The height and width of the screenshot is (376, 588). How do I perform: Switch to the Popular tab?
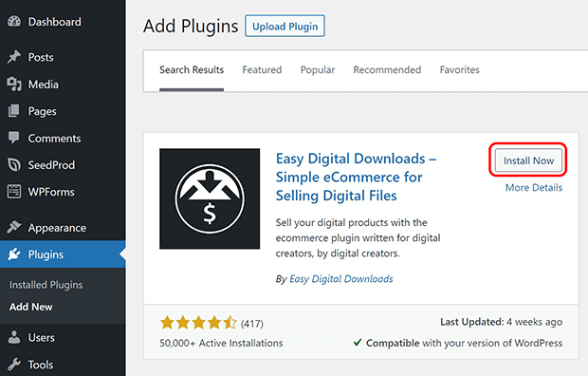click(318, 70)
